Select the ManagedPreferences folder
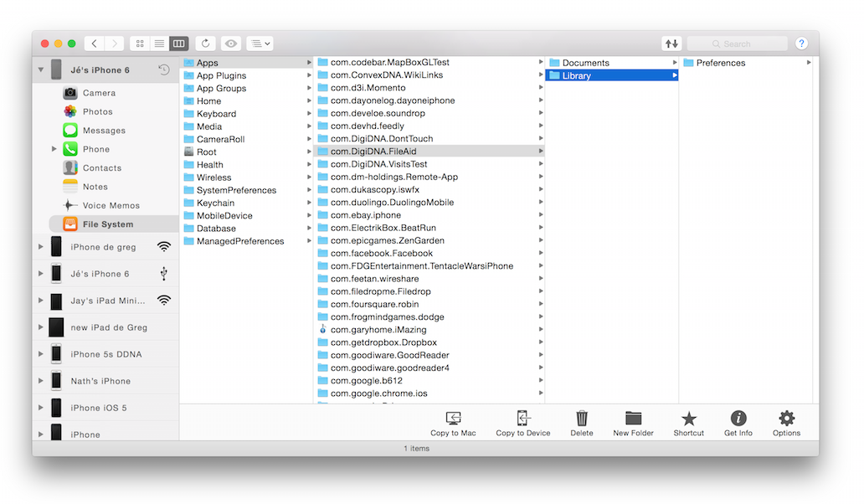This screenshot has height=504, width=864. tap(246, 241)
